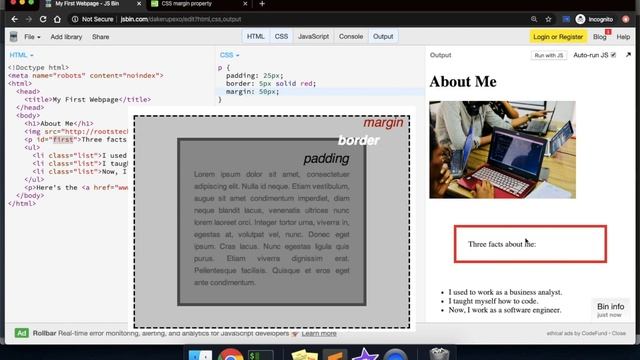Click 'I taught myself how to code.'
This screenshot has height=360, width=640.
[x=493, y=301]
